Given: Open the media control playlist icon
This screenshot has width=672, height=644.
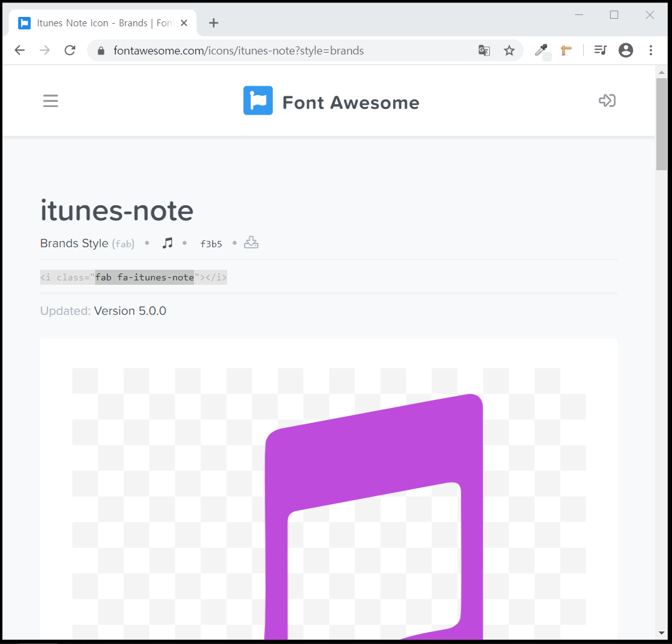Looking at the screenshot, I should pyautogui.click(x=601, y=51).
